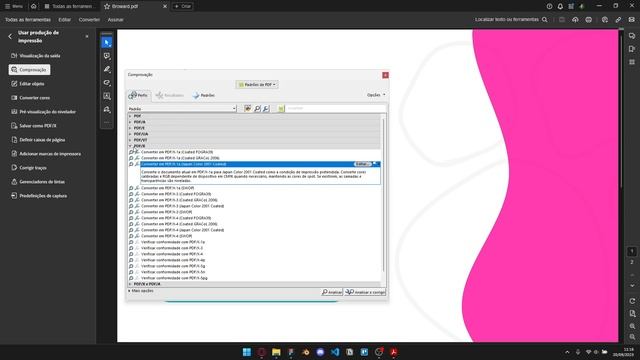
Task: Click the share link icon in top toolbar
Action: click(x=618, y=19)
